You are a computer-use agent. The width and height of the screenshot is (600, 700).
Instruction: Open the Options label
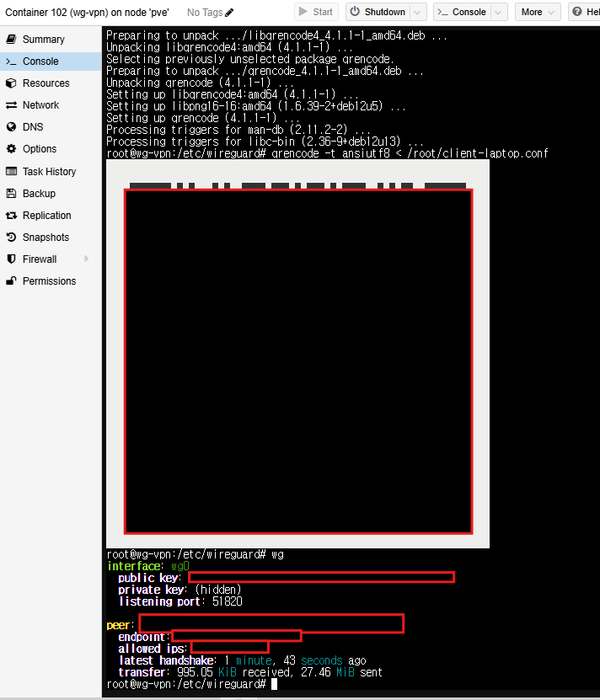[40, 148]
